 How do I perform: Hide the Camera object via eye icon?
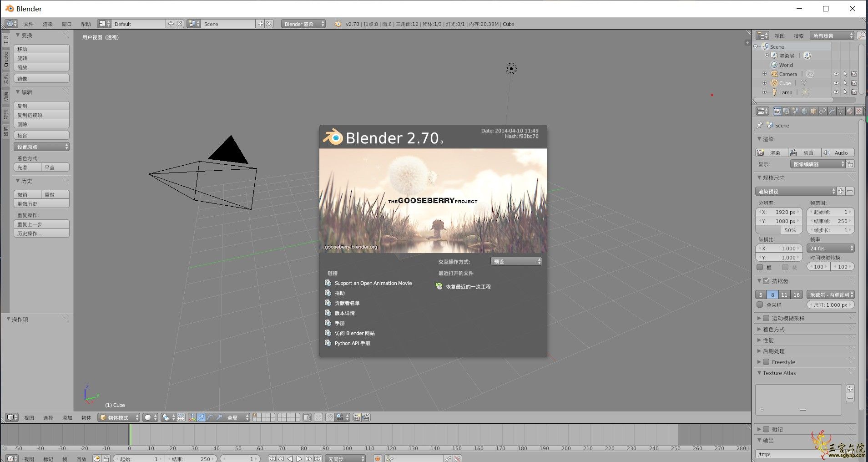(x=836, y=74)
